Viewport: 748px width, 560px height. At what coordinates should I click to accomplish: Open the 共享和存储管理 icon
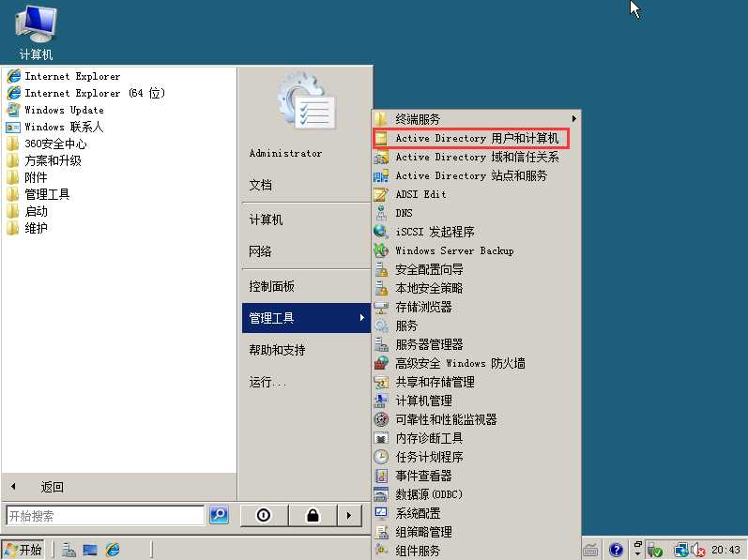click(x=381, y=382)
